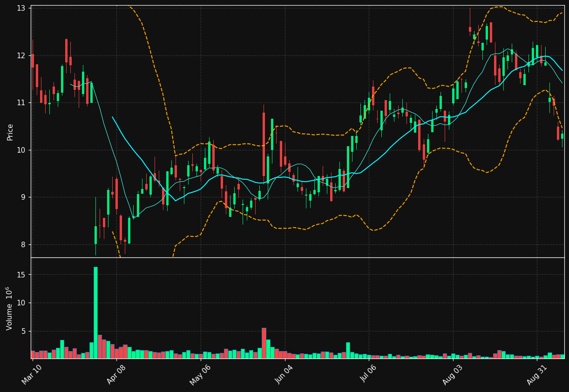Viewport: 569px width, 392px height.
Task: Click price axis value 8
Action: click(24, 245)
